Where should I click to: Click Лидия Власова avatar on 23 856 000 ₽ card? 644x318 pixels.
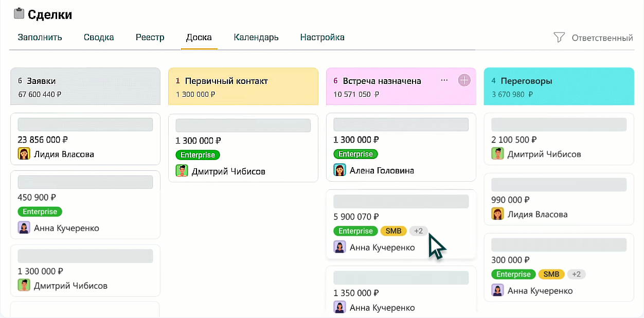tap(24, 154)
